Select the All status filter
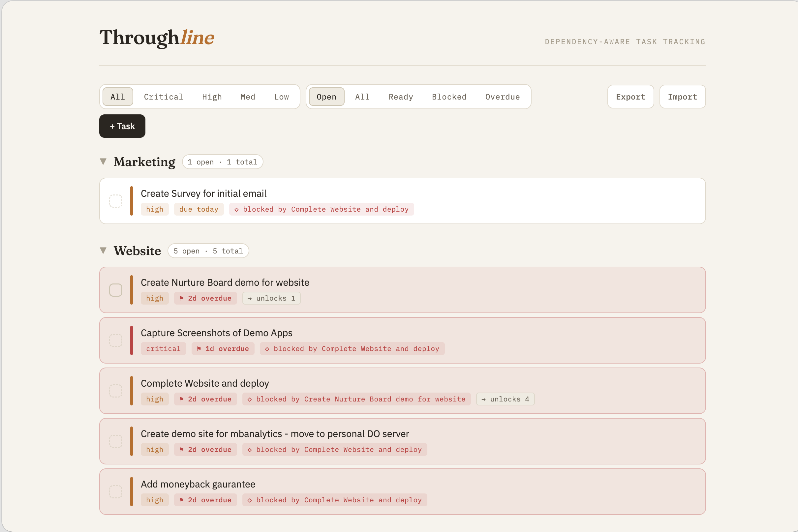Image resolution: width=798 pixels, height=532 pixels. click(x=362, y=97)
